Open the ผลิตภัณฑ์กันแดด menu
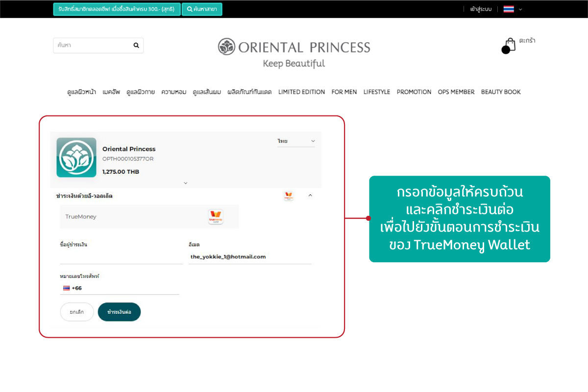588x392 pixels. pyautogui.click(x=249, y=92)
